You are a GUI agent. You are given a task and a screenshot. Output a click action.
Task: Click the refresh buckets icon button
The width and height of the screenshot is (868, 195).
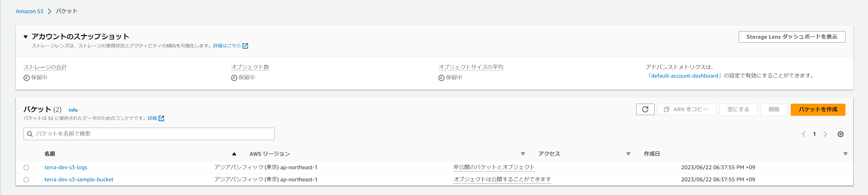point(645,109)
